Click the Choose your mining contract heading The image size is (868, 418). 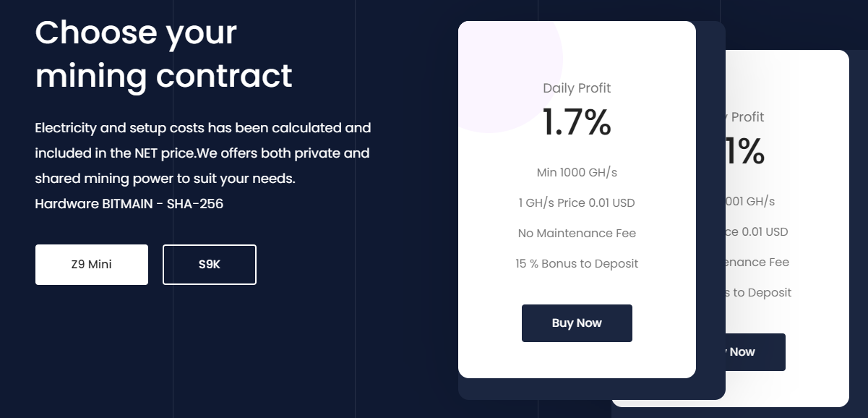164,54
